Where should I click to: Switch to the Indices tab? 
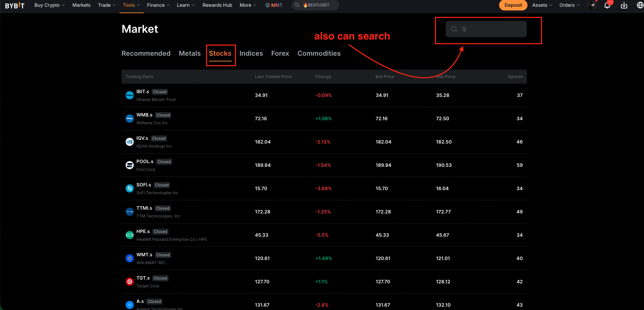pyautogui.click(x=251, y=53)
